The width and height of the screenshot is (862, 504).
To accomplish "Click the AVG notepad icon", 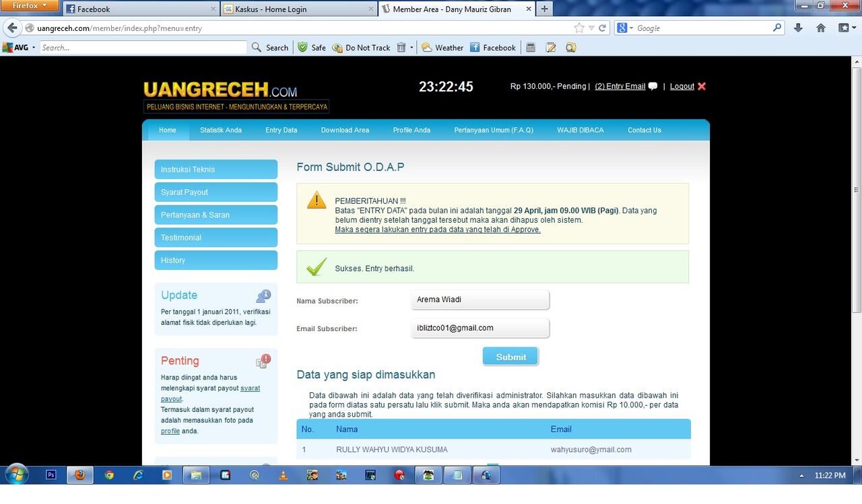I will pos(551,47).
